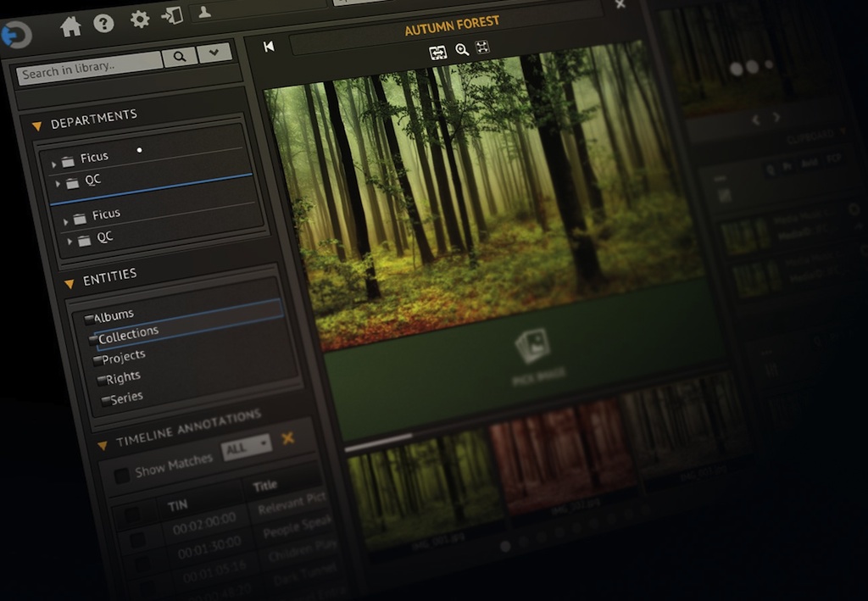Click the Pr export button in Clipboard
The width and height of the screenshot is (868, 601).
[787, 166]
